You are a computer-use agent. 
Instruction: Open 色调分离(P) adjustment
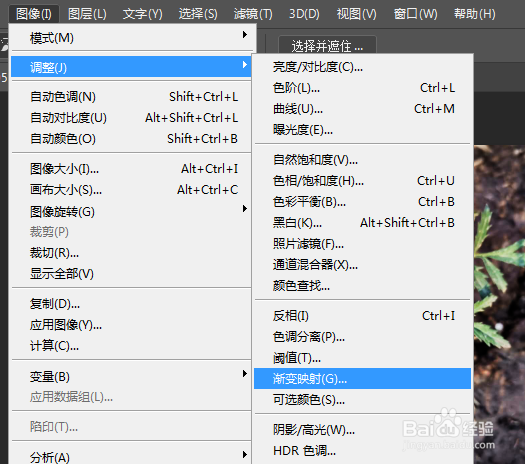[362, 337]
